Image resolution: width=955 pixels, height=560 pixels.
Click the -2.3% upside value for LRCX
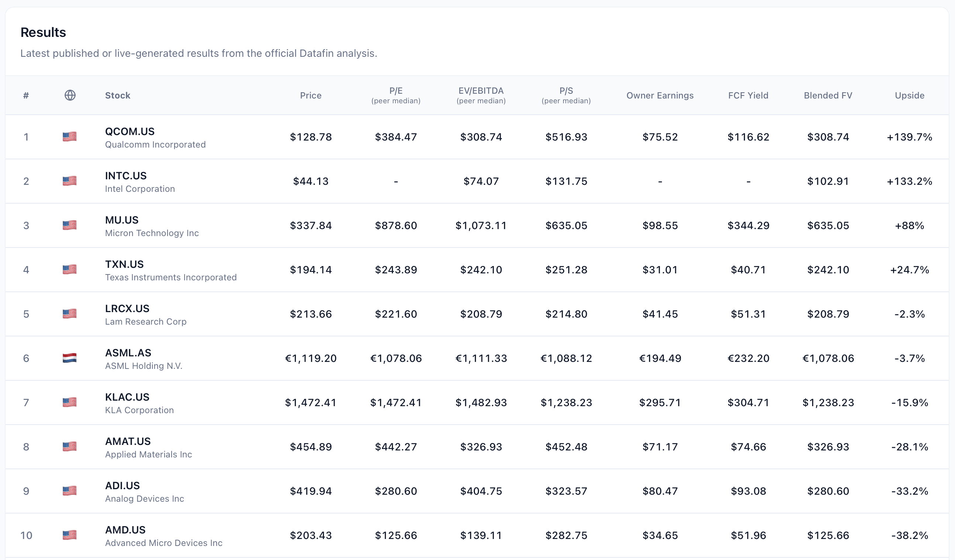pyautogui.click(x=910, y=314)
